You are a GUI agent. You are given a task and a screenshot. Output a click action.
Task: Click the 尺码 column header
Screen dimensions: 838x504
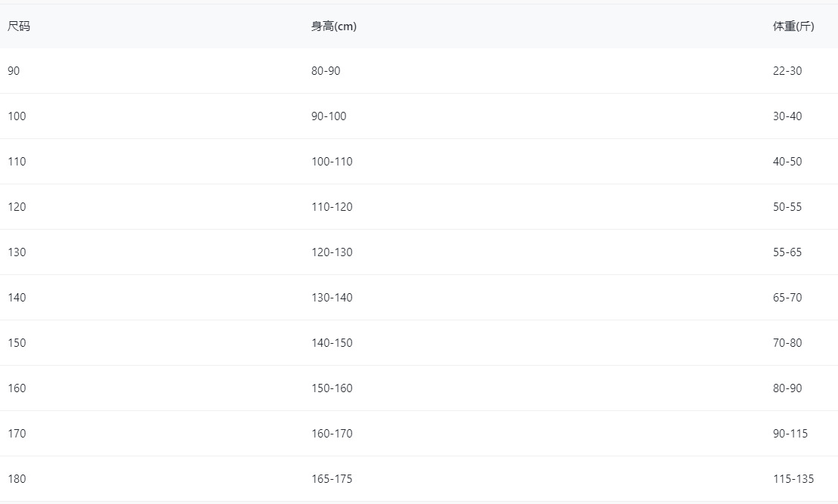point(19,26)
